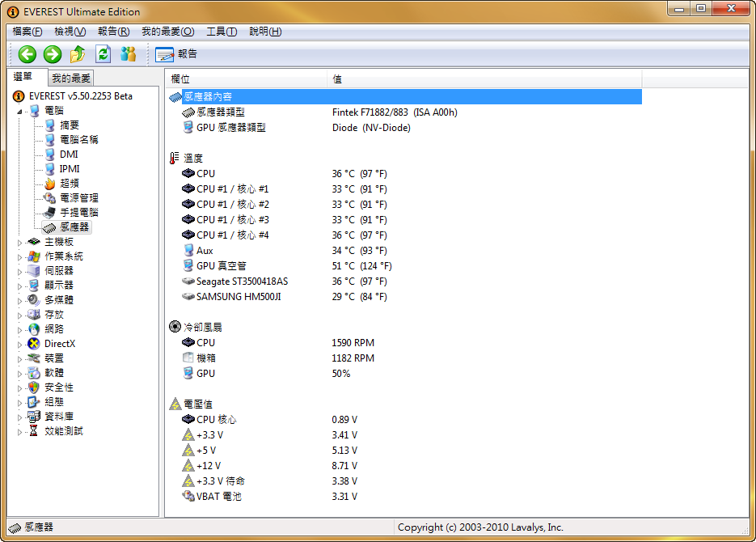Open the 檢視(V) menu
The width and height of the screenshot is (756, 542).
point(70,32)
